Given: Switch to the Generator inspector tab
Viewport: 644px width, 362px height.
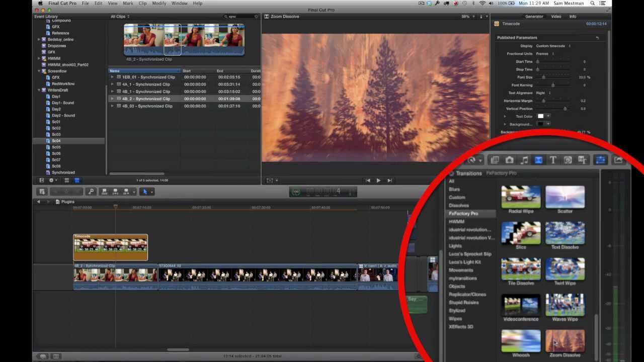Looking at the screenshot, I should pos(534,17).
